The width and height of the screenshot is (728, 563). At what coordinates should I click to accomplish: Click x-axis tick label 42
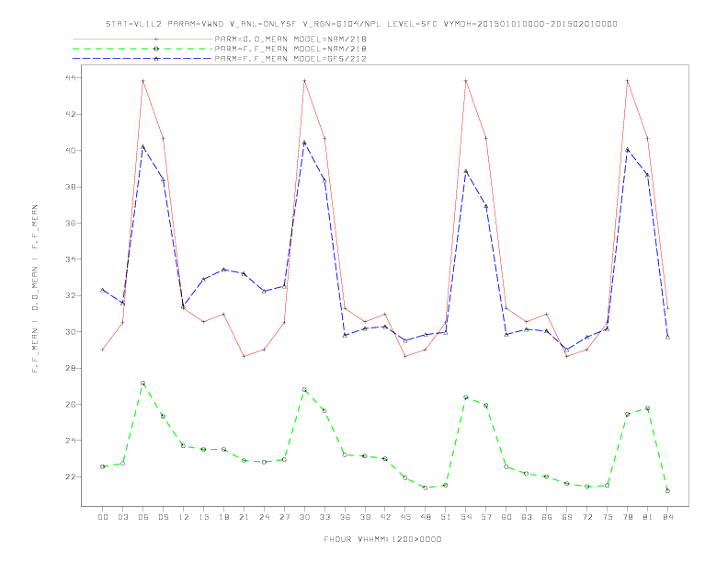coord(385,517)
